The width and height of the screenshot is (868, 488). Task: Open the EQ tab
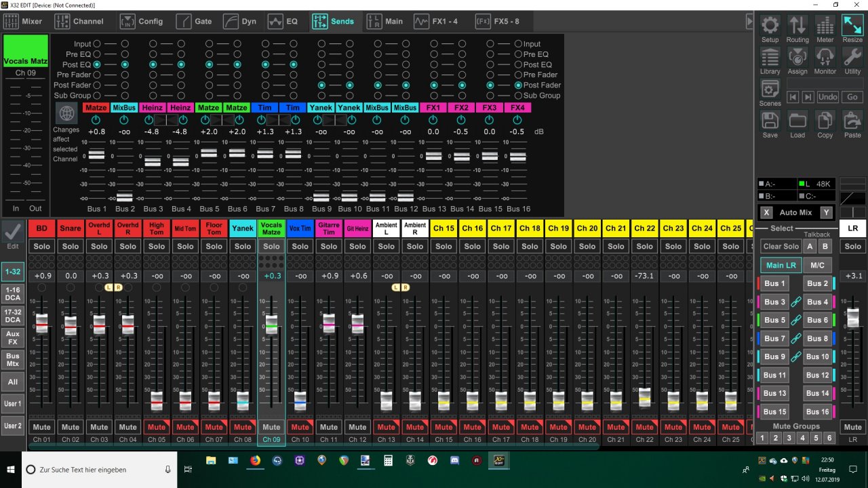tap(283, 21)
